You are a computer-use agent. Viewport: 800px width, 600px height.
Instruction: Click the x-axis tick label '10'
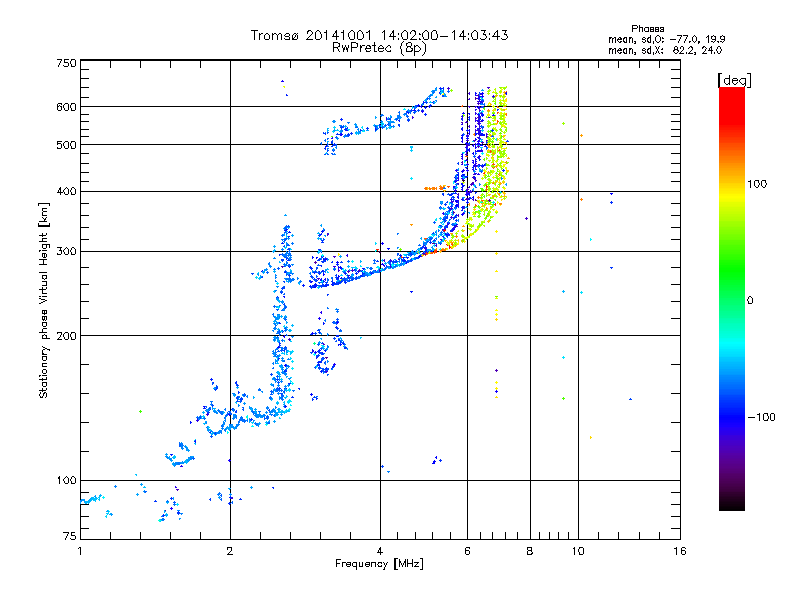pos(578,551)
